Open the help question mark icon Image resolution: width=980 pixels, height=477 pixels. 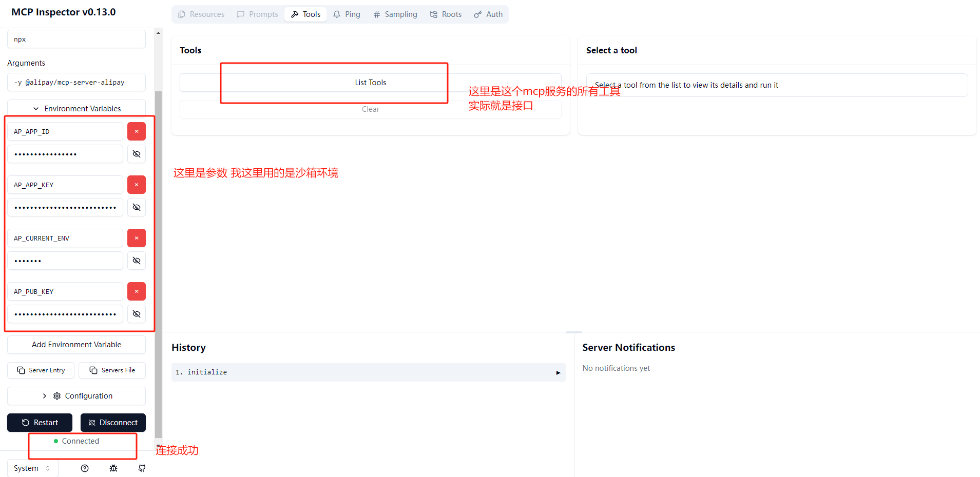click(x=84, y=468)
